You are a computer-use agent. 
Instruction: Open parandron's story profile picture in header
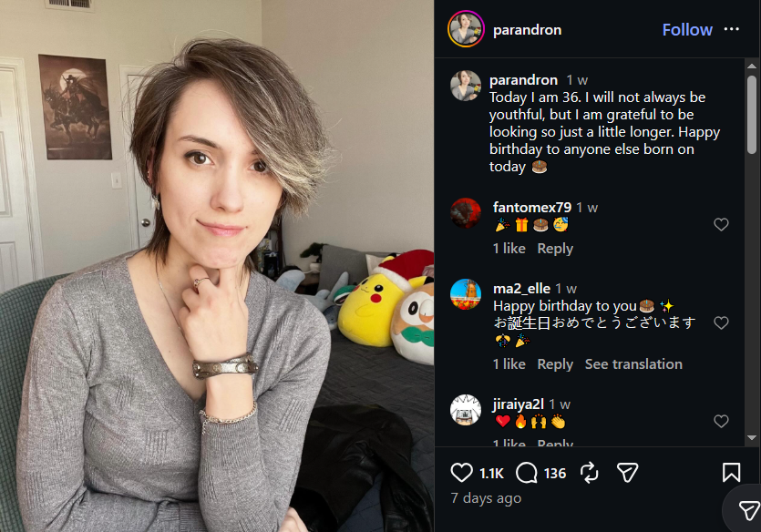click(x=466, y=29)
